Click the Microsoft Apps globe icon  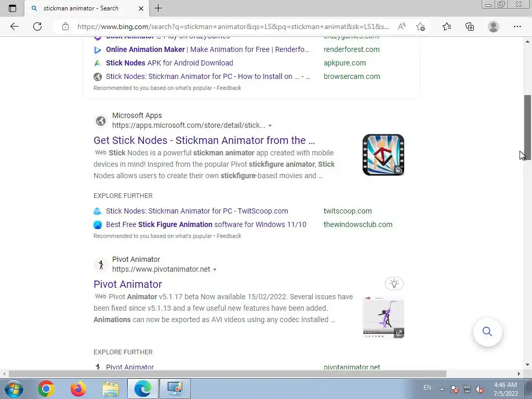coord(101,121)
